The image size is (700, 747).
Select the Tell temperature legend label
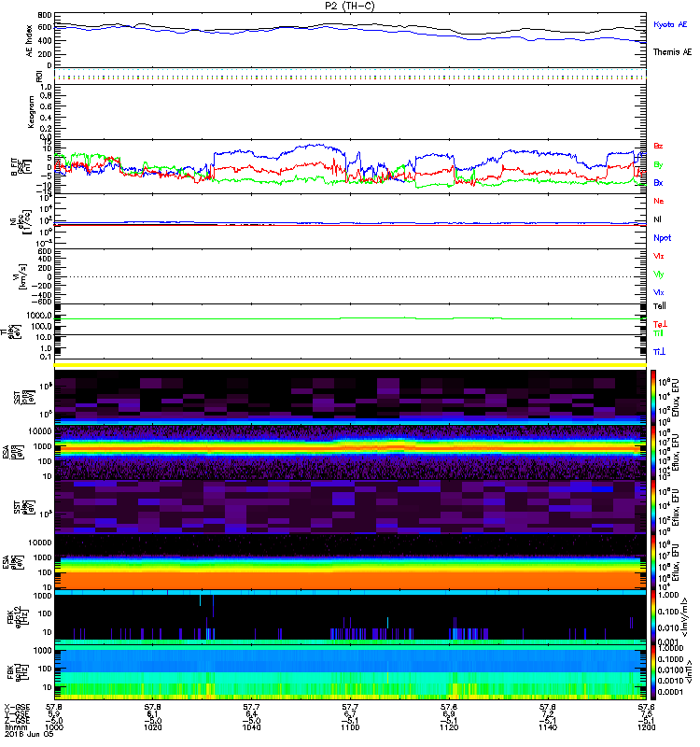pos(659,305)
